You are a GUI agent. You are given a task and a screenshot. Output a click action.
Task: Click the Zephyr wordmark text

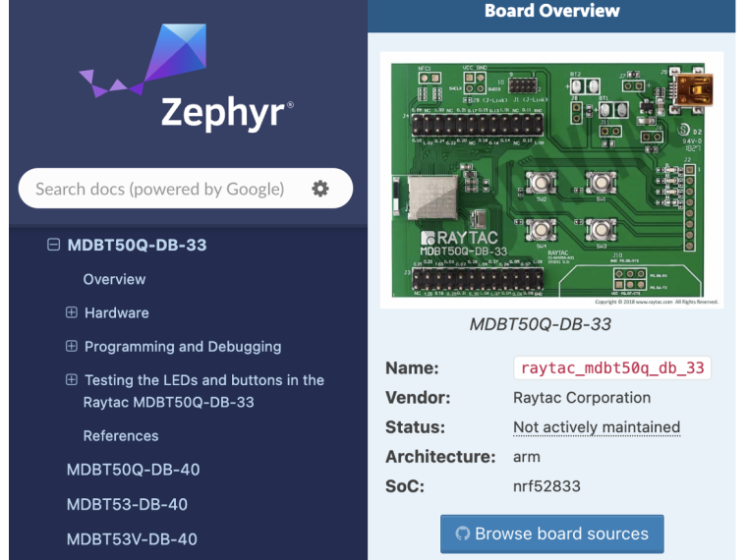[x=226, y=112]
